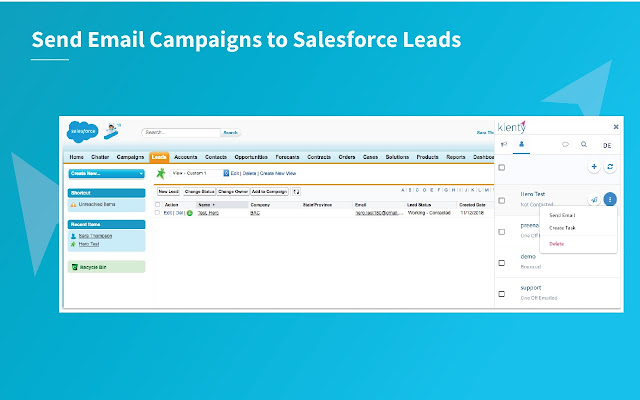Expand the Create New dropdown
The image size is (640, 400).
click(107, 173)
